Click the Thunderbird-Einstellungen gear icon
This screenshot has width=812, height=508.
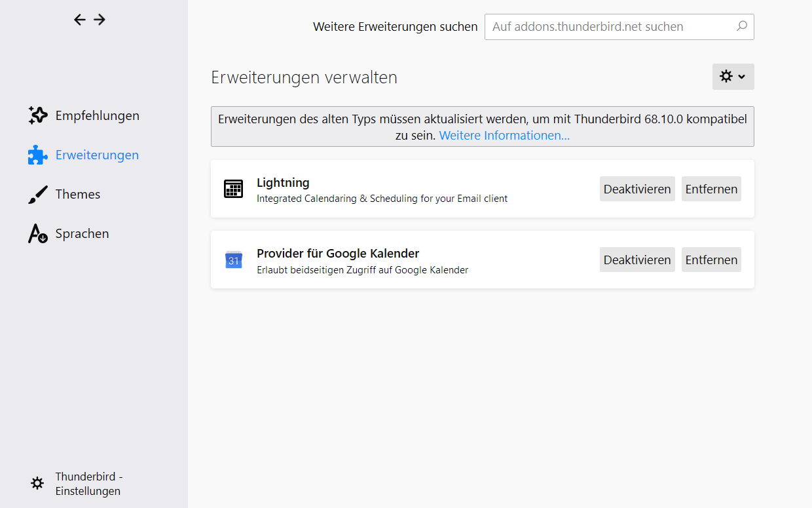[x=37, y=484]
